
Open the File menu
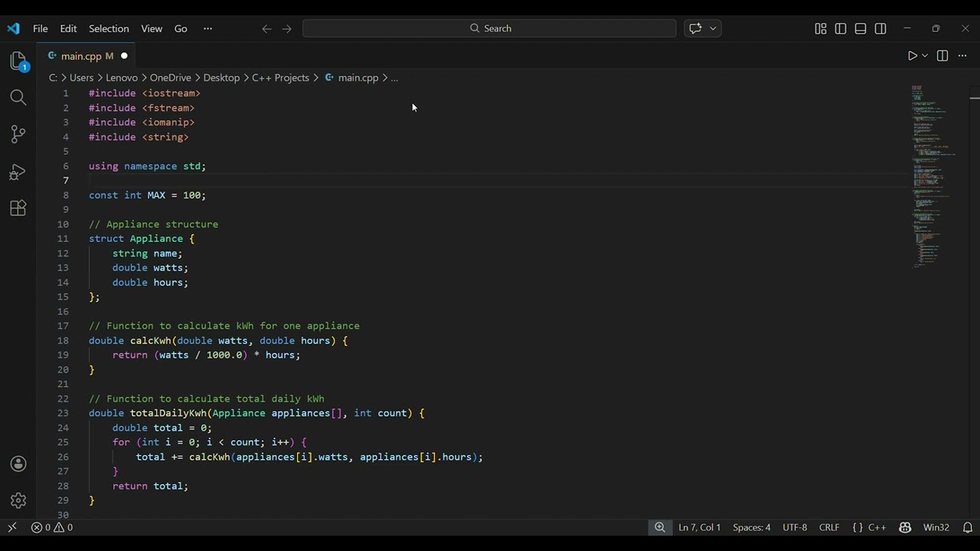[41, 28]
